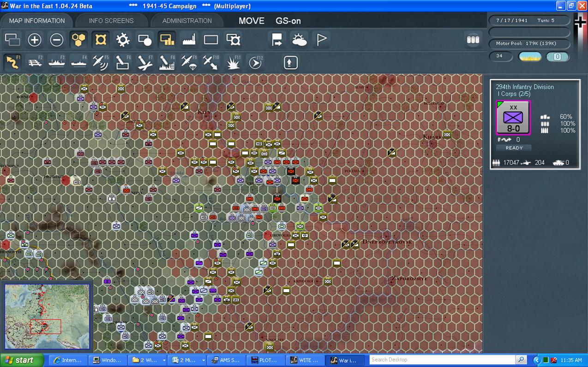588x367 pixels.
Task: Open the Windows Start menu
Action: 22,360
